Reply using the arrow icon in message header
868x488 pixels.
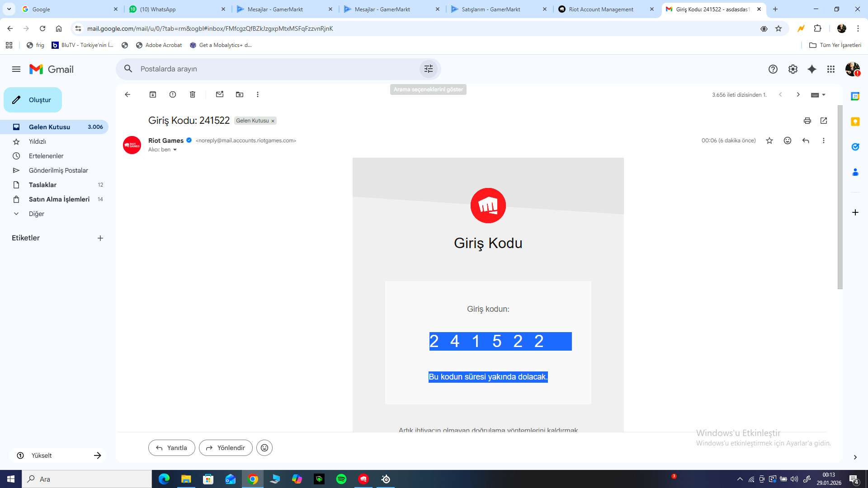coord(806,141)
